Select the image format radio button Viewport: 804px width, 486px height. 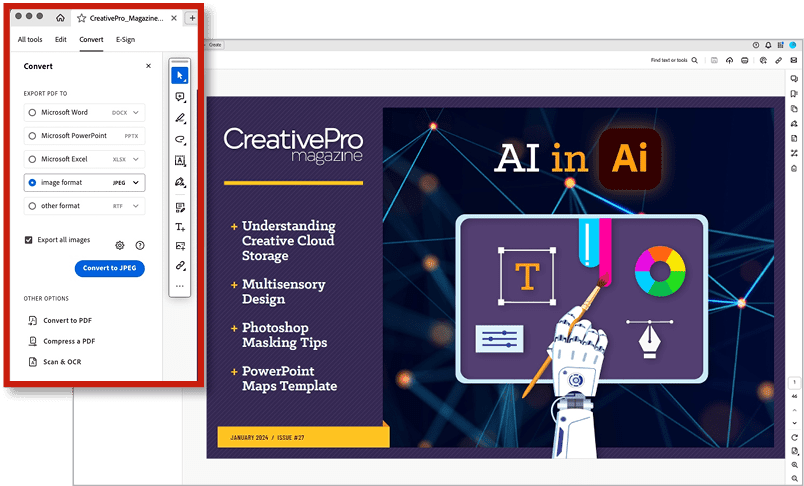pyautogui.click(x=32, y=183)
